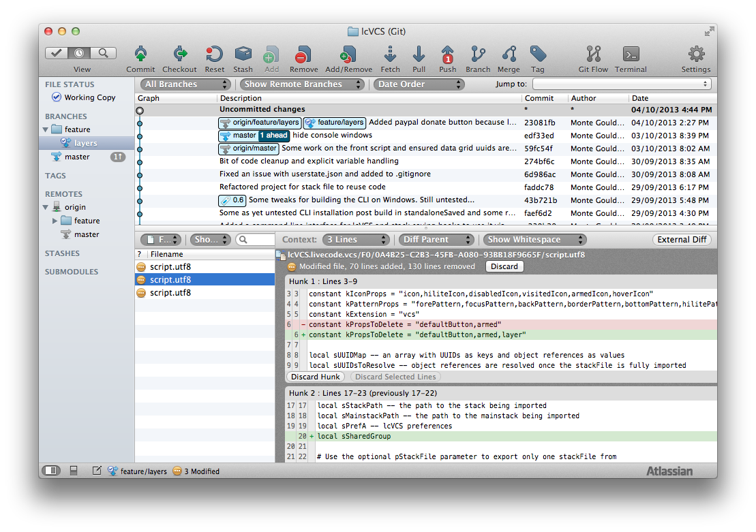Enter full screen with the window's arrows icon
Viewport: 756px width, 532px height.
pyautogui.click(x=709, y=32)
